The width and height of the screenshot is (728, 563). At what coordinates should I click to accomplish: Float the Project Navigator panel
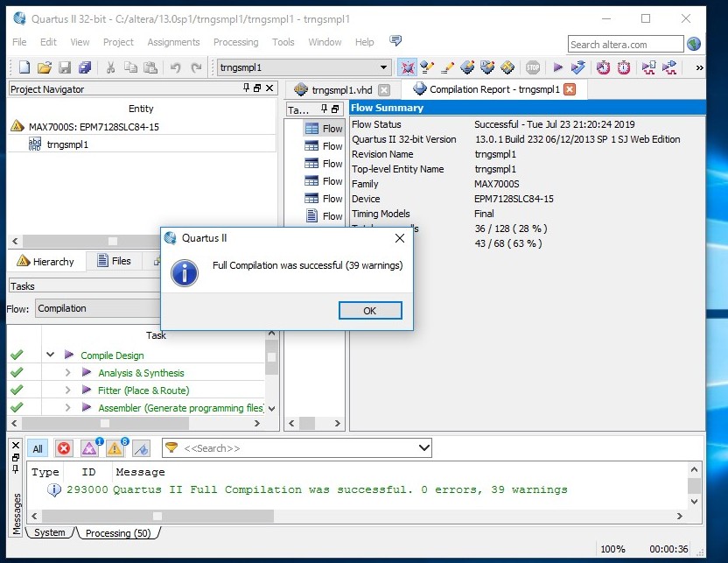[x=257, y=88]
